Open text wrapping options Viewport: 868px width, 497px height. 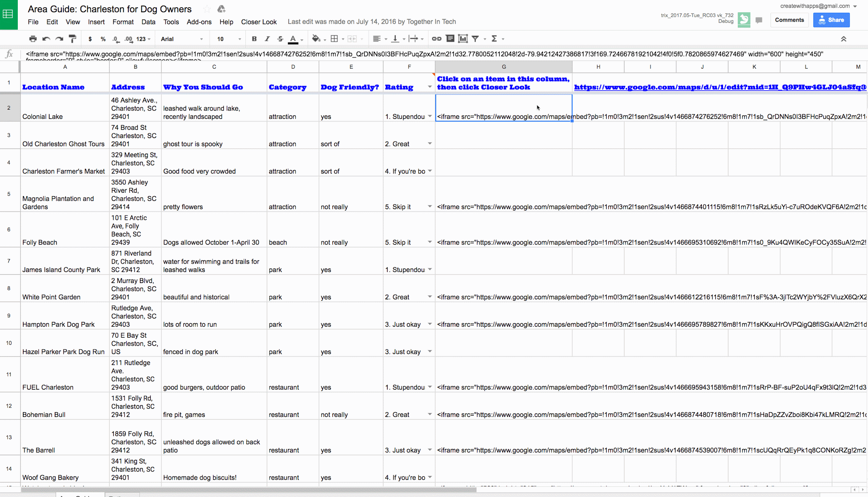point(416,39)
